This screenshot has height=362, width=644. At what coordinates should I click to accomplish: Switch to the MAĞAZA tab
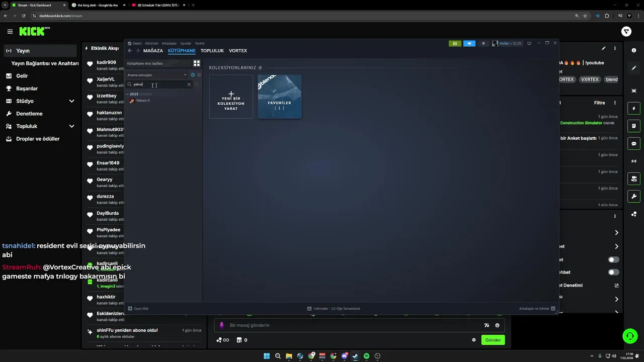pyautogui.click(x=153, y=51)
